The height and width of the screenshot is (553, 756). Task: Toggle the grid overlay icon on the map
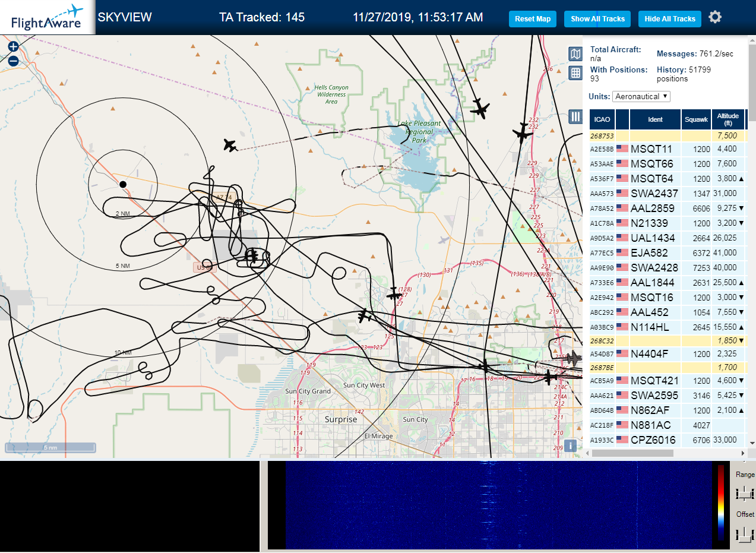[x=575, y=73]
